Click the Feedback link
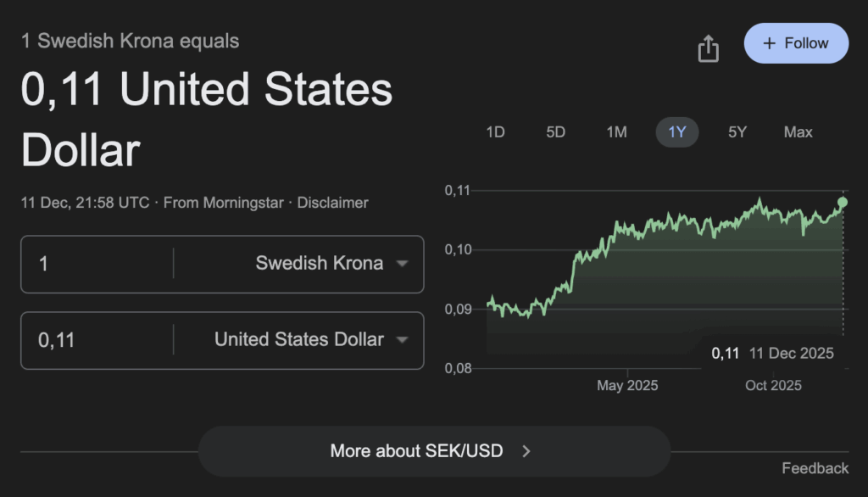868x497 pixels. 815,468
